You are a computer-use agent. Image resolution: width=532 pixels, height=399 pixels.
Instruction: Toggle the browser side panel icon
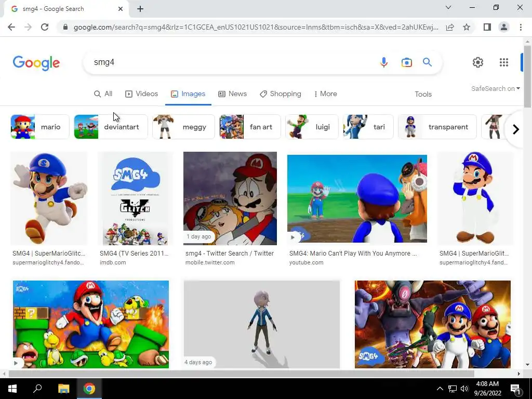point(487,27)
